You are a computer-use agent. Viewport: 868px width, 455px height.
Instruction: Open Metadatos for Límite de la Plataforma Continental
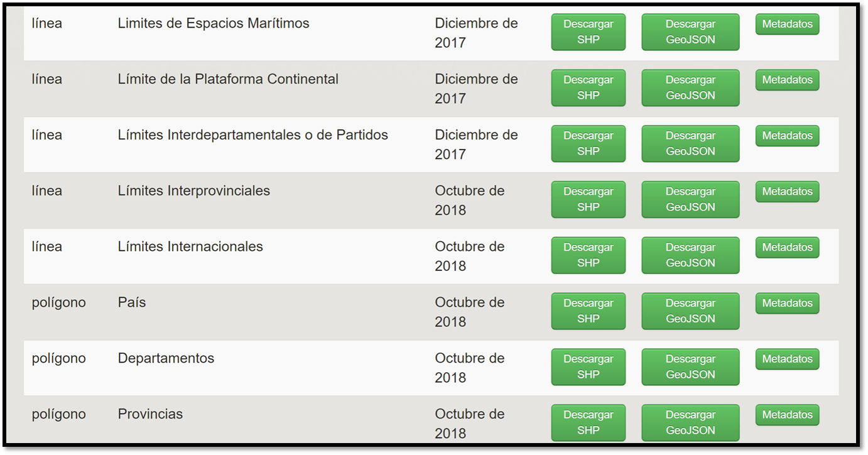tap(787, 80)
